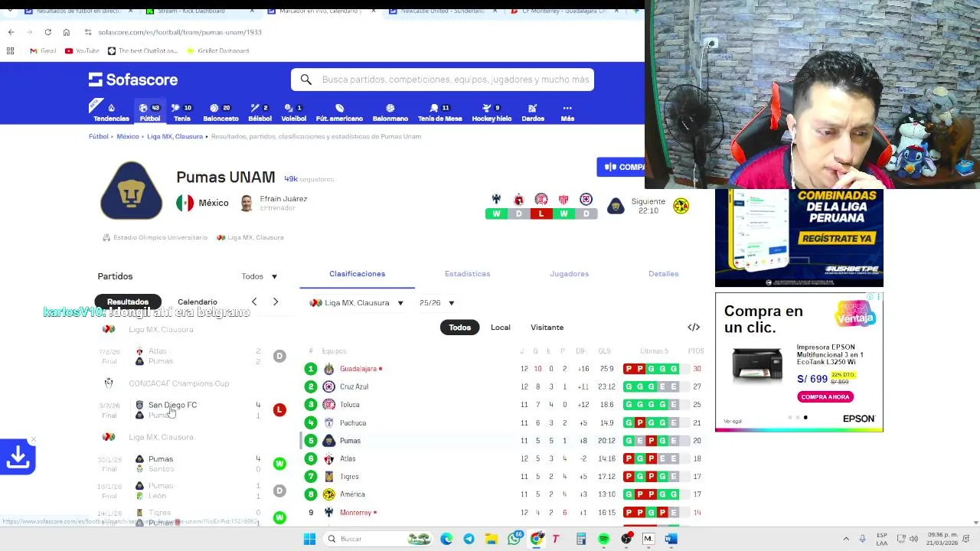Image resolution: width=980 pixels, height=551 pixels.
Task: Show hidden system tray icons
Action: (846, 539)
